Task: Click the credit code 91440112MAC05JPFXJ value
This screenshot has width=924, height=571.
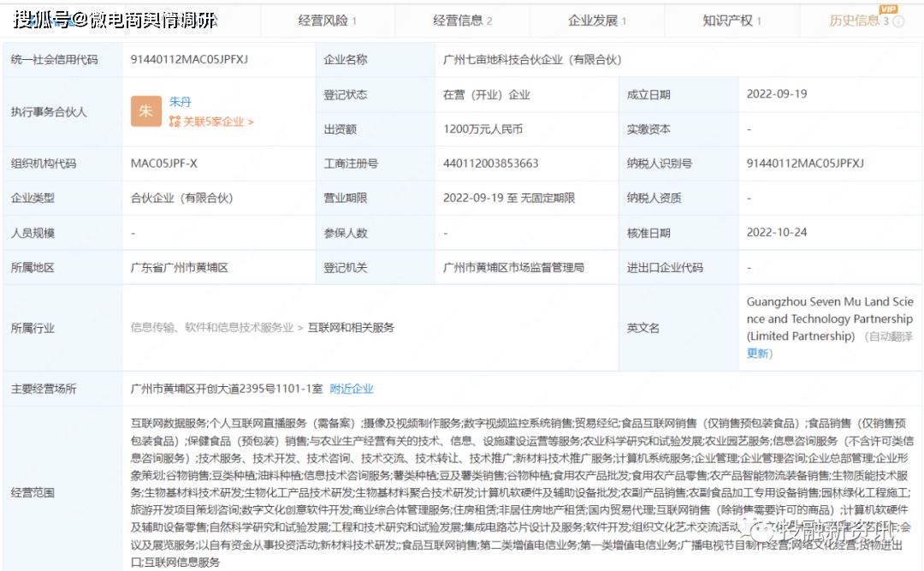Action: [189, 59]
